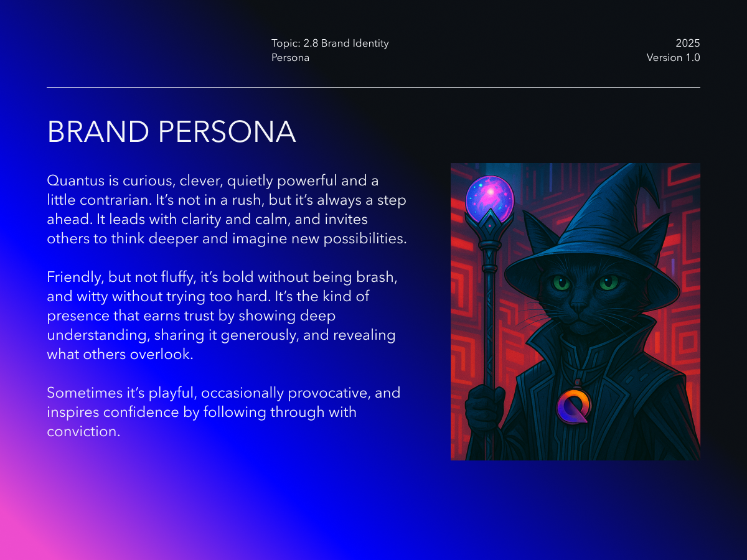The image size is (747, 560).
Task: Click the 'Topic: 2.8 Brand Identity' header text
Action: (330, 44)
